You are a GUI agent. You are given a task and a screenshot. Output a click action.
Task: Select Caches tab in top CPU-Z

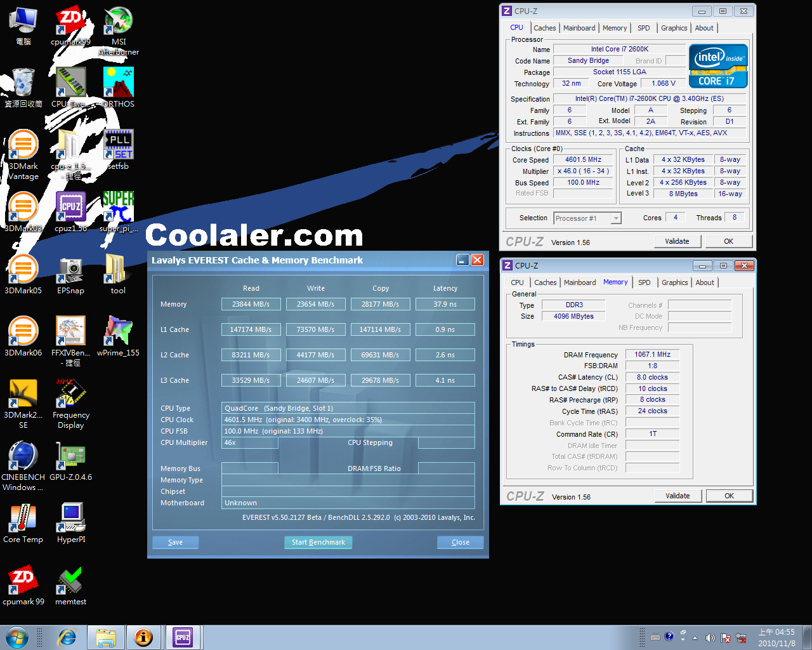544,28
